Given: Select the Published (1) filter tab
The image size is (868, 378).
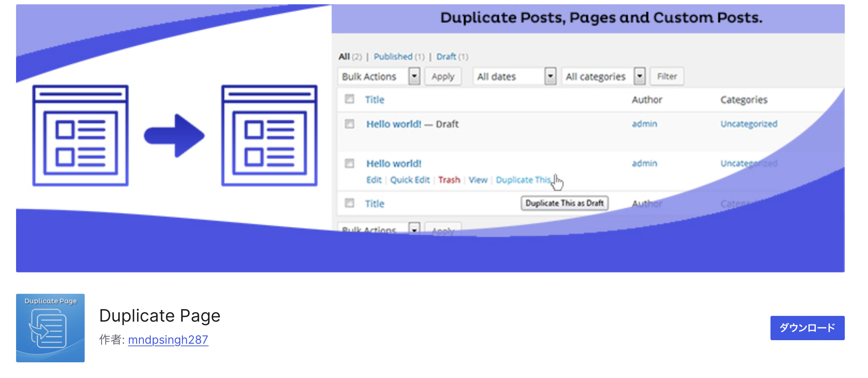Looking at the screenshot, I should (x=399, y=56).
